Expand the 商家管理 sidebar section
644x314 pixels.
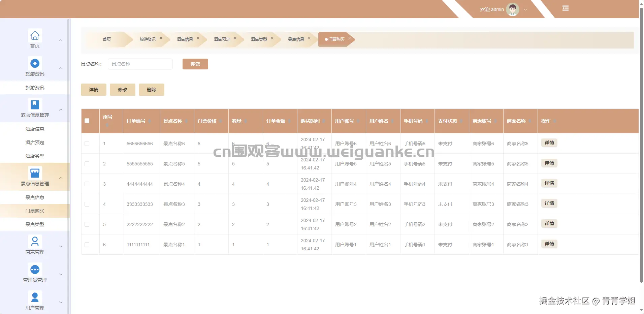pos(61,246)
